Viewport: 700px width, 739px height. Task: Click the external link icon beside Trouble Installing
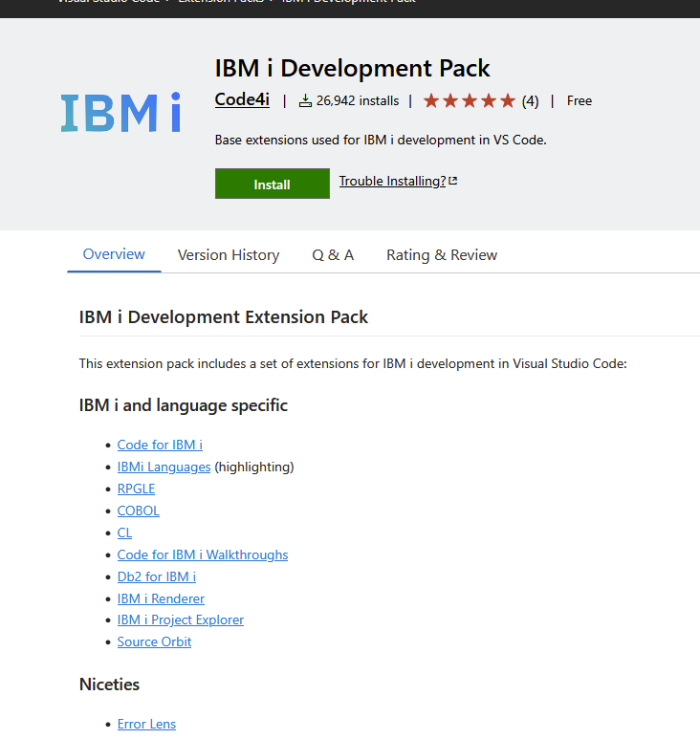point(453,181)
